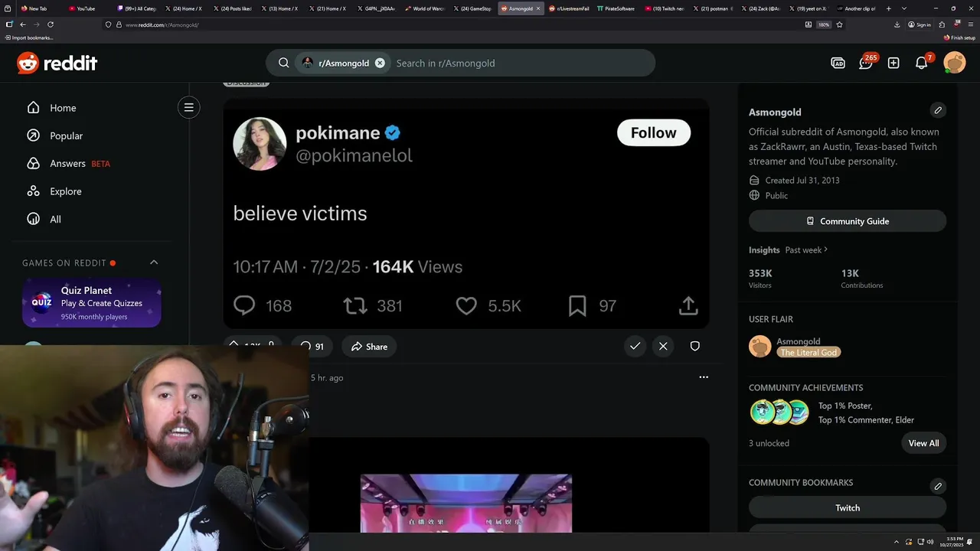Click the advertise on Reddit icon

pyautogui.click(x=838, y=63)
